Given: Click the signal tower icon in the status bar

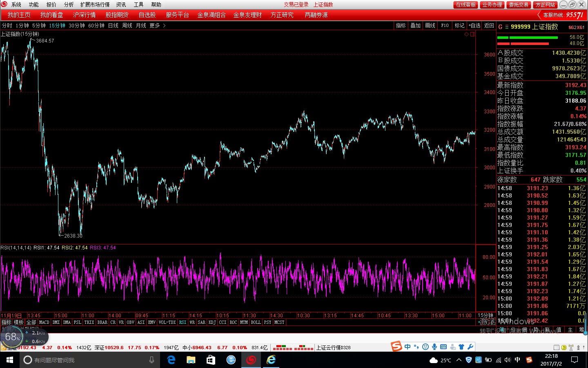Looking at the screenshot, I should [571, 348].
